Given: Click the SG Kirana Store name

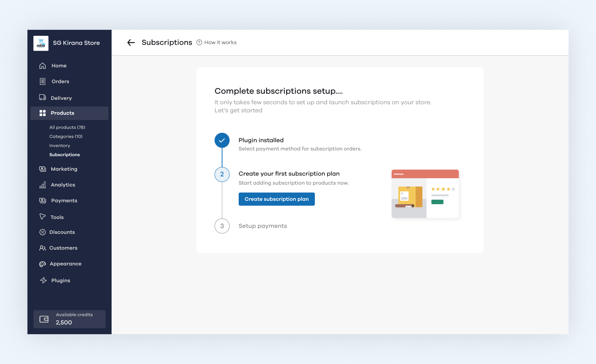Looking at the screenshot, I should pyautogui.click(x=76, y=43).
